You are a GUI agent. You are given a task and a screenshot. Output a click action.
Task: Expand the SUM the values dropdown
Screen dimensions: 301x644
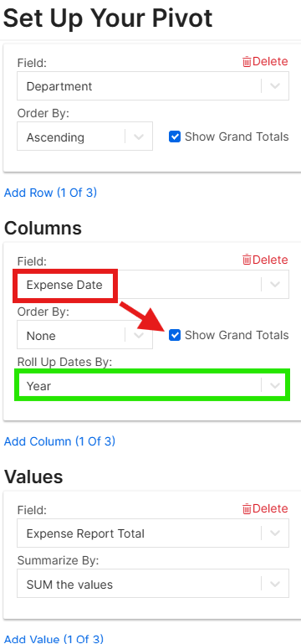(275, 584)
